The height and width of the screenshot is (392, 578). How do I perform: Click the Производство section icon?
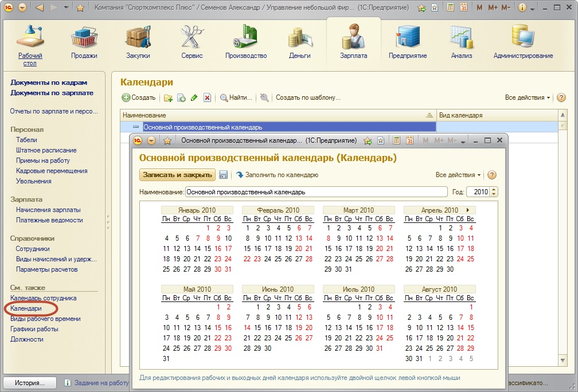pos(246,41)
